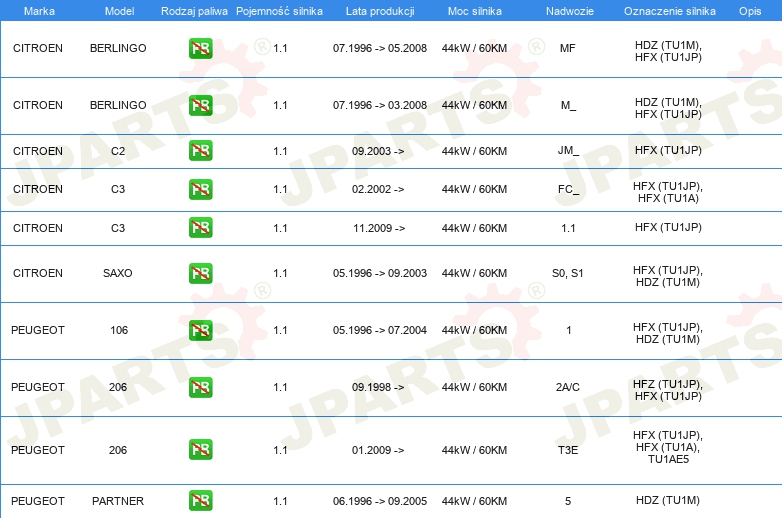Click body value 5 in Partner row
This screenshot has height=518, width=782.
coord(568,501)
